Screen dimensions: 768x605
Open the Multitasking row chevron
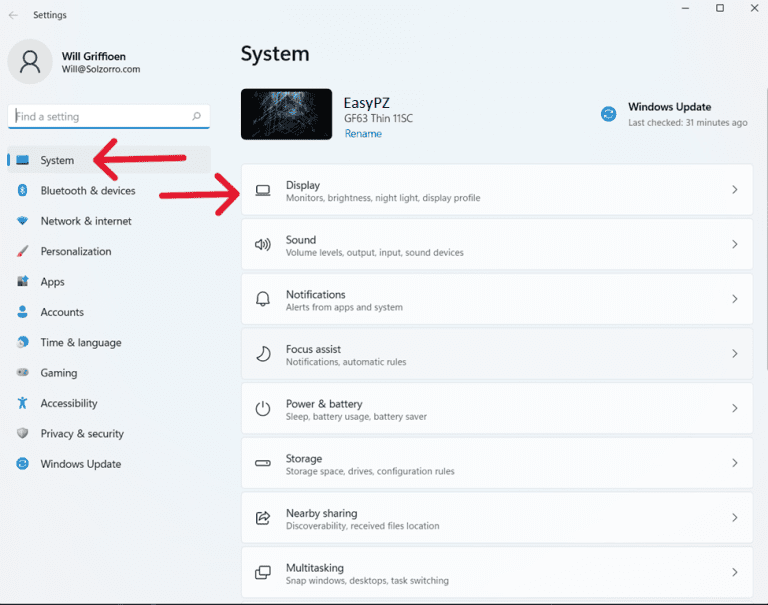click(734, 573)
